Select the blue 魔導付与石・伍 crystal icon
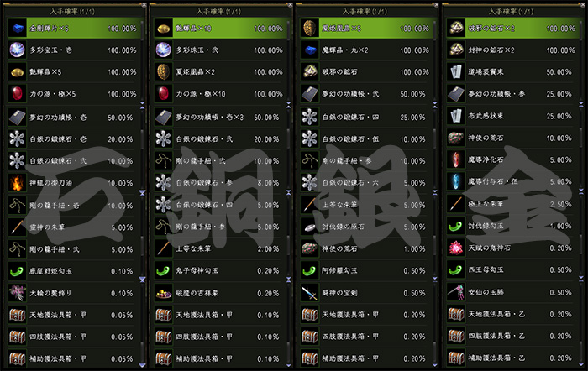Viewport: 588px width, 371px height. [x=456, y=181]
